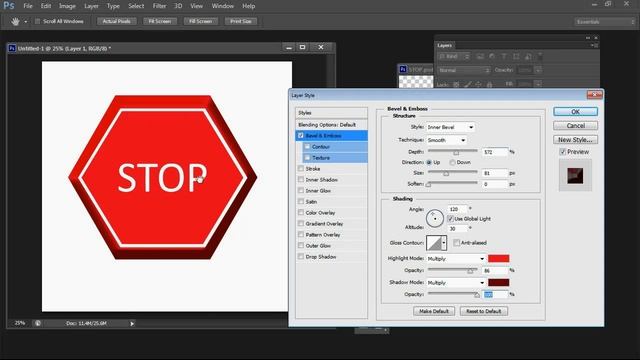Click the Ps icon of Untitled-1 document title
The image size is (640, 360).
click(x=12, y=48)
